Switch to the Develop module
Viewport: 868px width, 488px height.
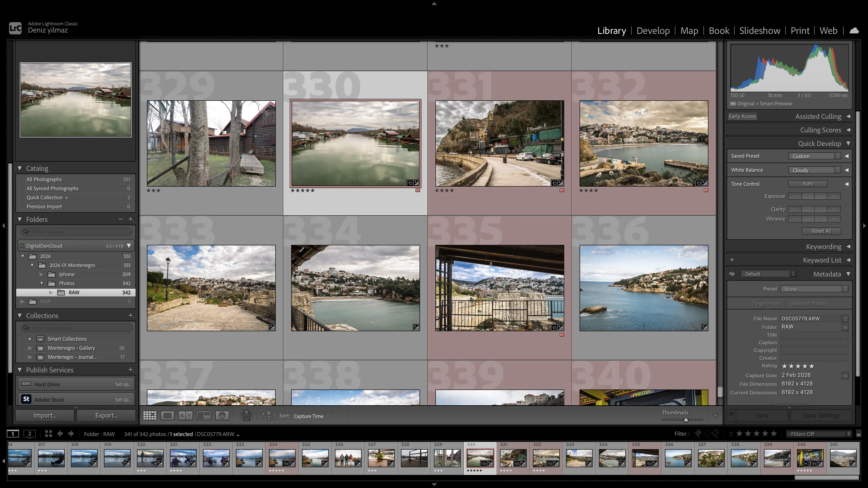(653, 30)
